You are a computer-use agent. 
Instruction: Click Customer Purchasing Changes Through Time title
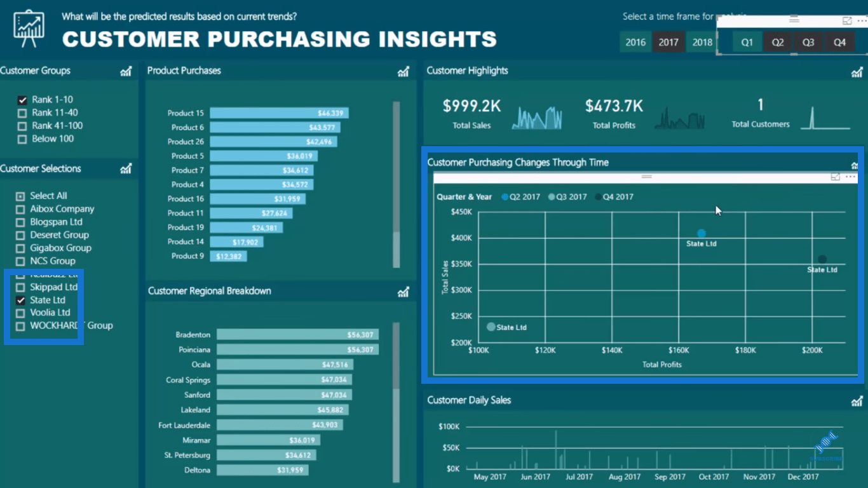[x=518, y=163]
